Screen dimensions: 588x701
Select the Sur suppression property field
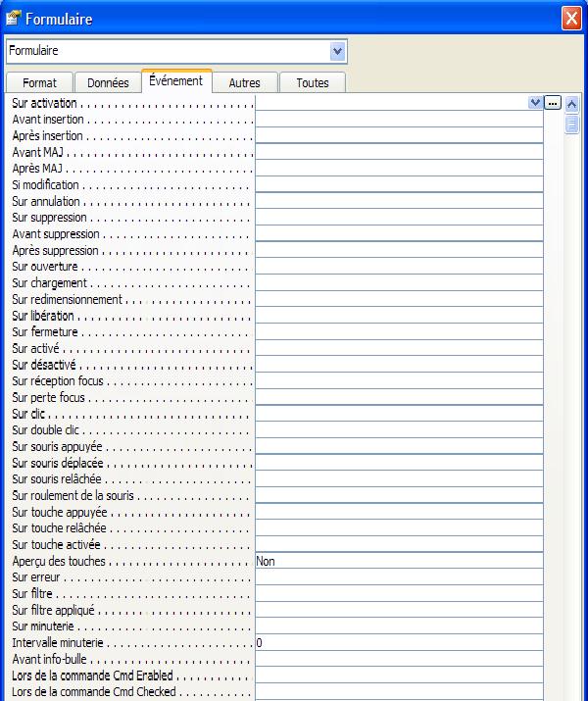pyautogui.click(x=399, y=218)
